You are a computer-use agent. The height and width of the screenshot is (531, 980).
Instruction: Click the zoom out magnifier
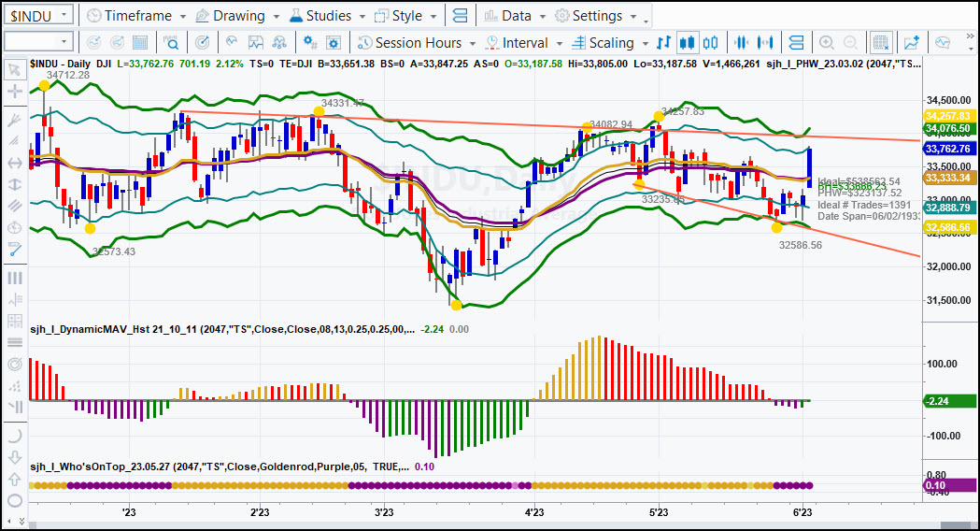tap(851, 42)
